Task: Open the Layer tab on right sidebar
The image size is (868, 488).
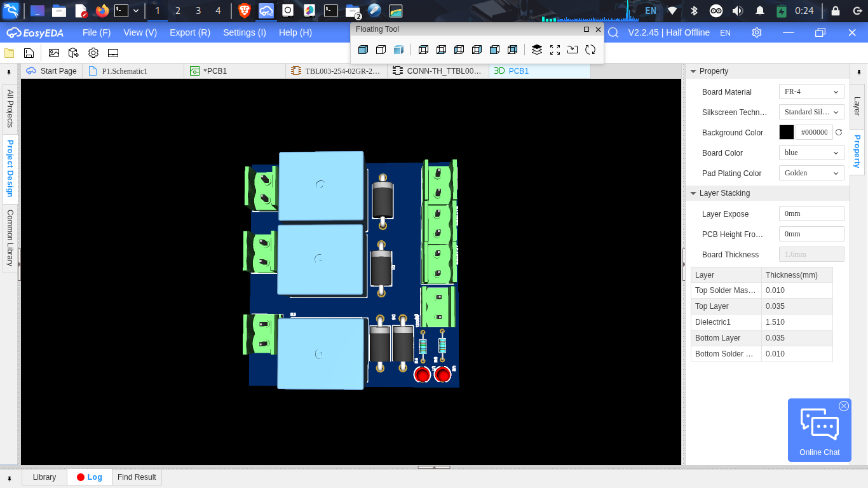Action: 857,106
